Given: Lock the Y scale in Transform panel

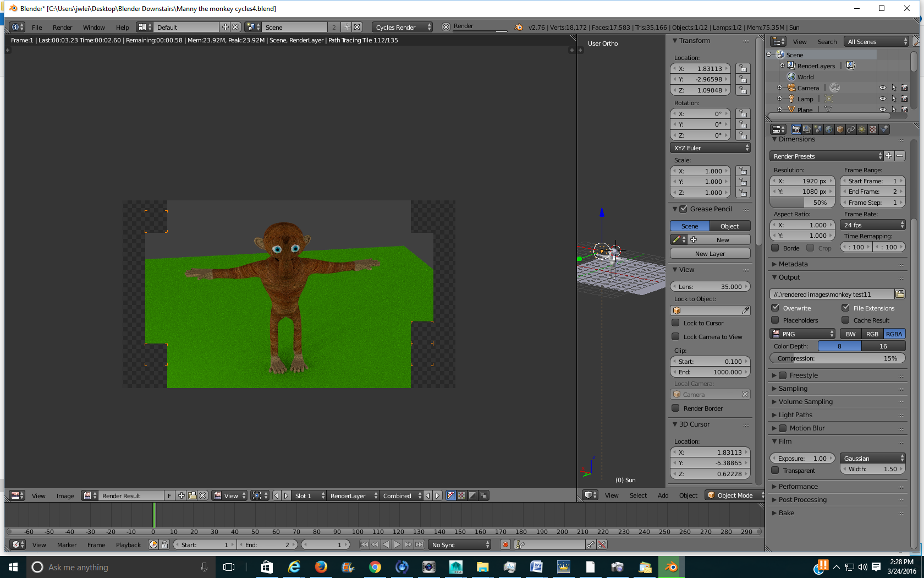Looking at the screenshot, I should tap(743, 182).
